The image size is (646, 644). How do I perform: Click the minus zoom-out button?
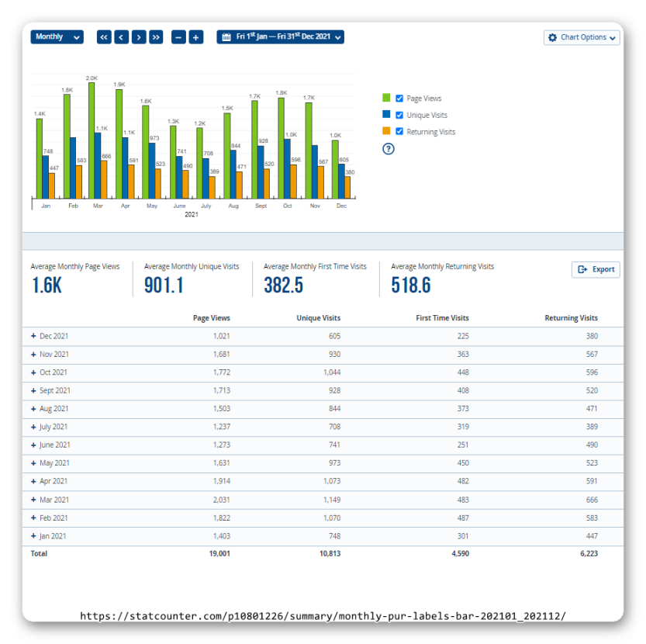178,37
